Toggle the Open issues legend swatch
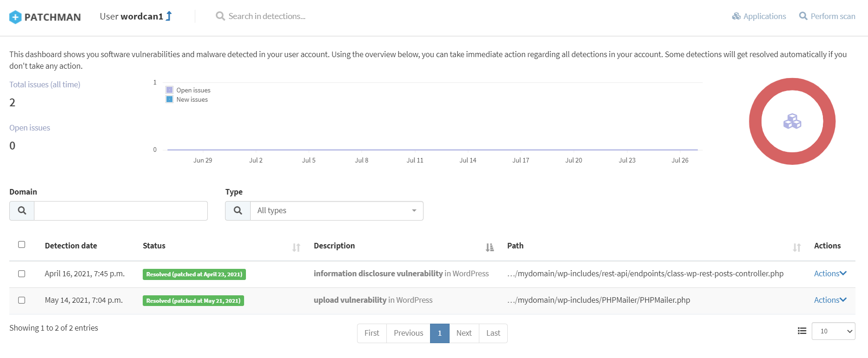The width and height of the screenshot is (868, 358). tap(170, 90)
